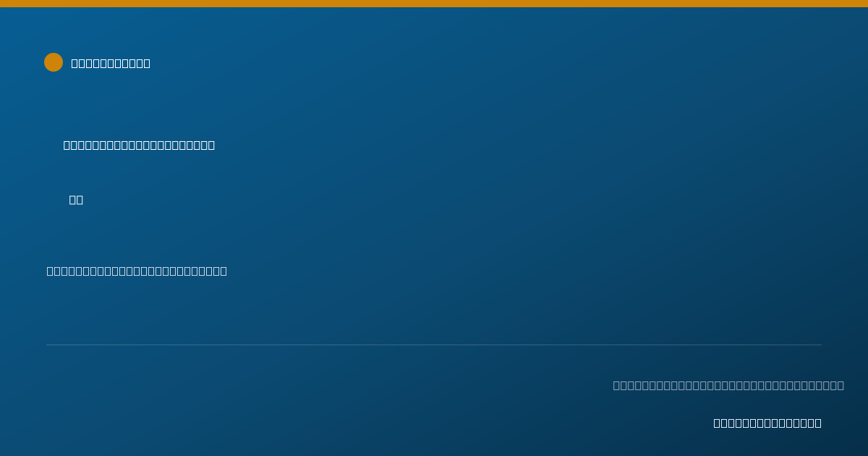Click the subtitle line above the divider

coord(137,271)
